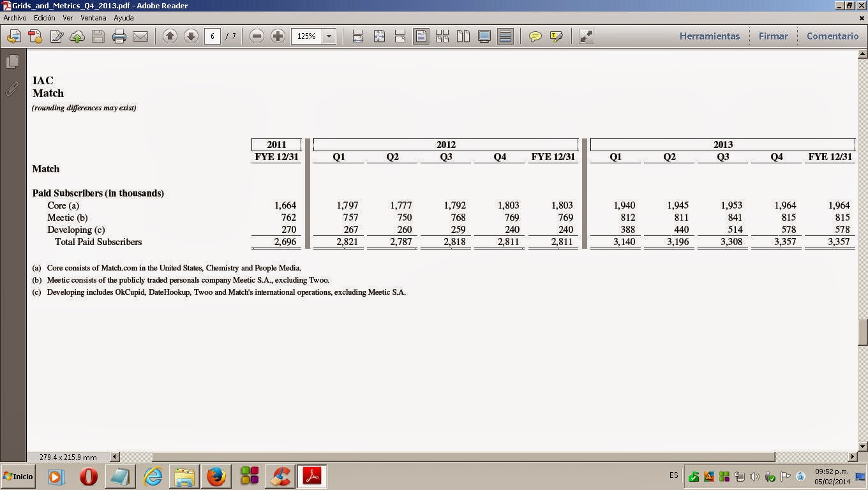Click the horizontal scrollbar thumb
This screenshot has height=490, width=868.
point(463,457)
